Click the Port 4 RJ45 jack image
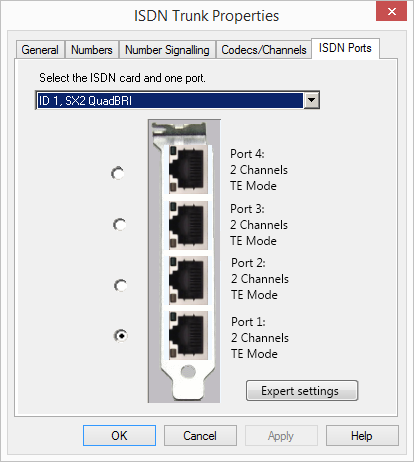 pyautogui.click(x=187, y=169)
